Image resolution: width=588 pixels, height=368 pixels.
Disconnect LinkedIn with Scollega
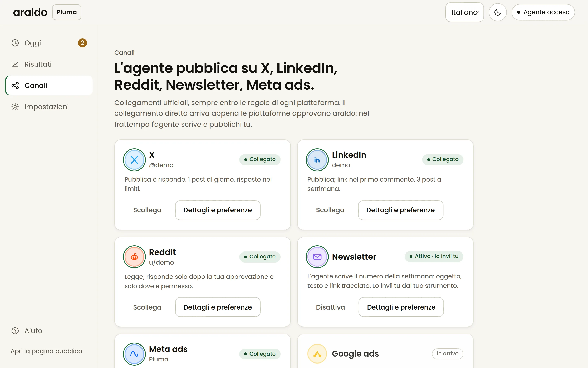coord(330,210)
